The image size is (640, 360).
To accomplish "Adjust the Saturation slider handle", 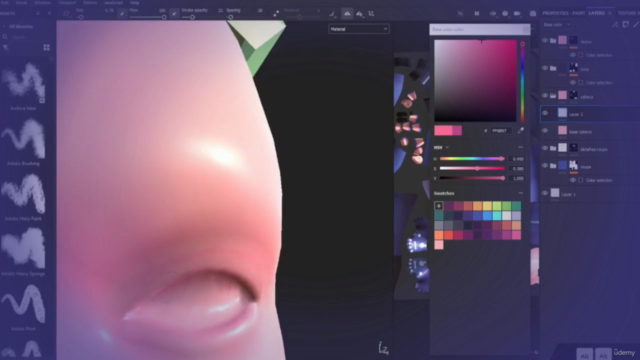I will point(477,168).
